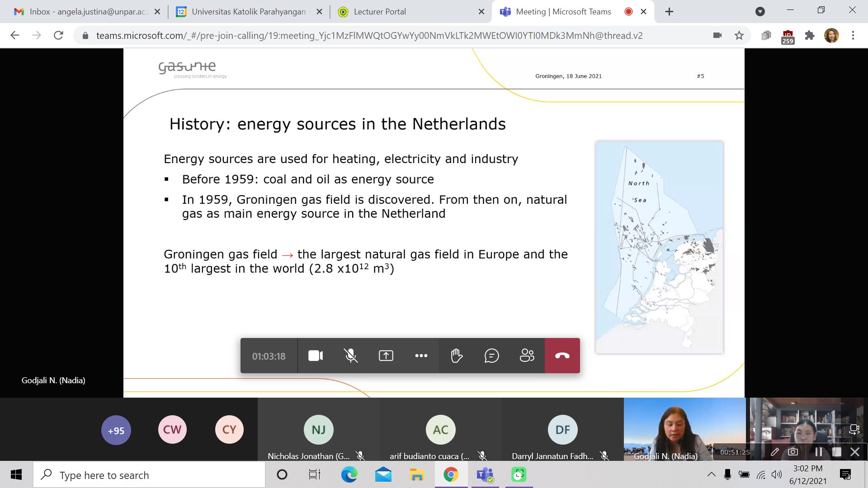This screenshot has height=488, width=868.
Task: Turn on the camera in the meeting toolbar
Action: pos(315,356)
